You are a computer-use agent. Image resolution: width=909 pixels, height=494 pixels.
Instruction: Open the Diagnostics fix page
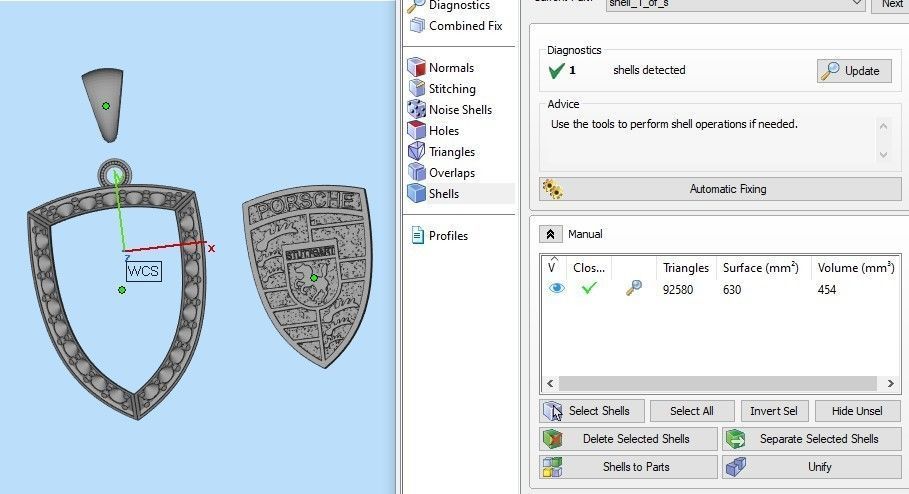(449, 6)
